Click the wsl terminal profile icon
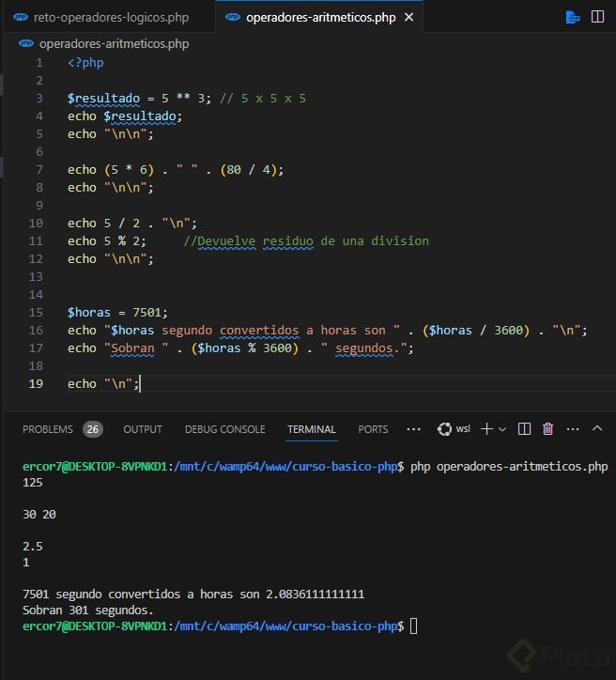 [444, 429]
